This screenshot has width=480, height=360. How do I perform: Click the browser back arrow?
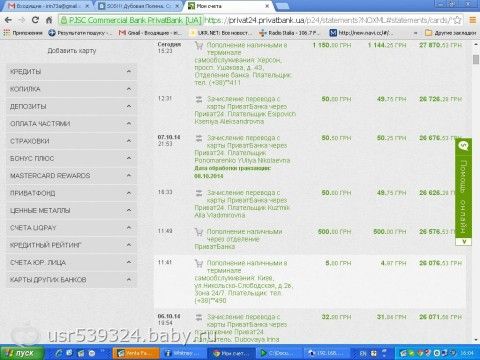point(8,20)
